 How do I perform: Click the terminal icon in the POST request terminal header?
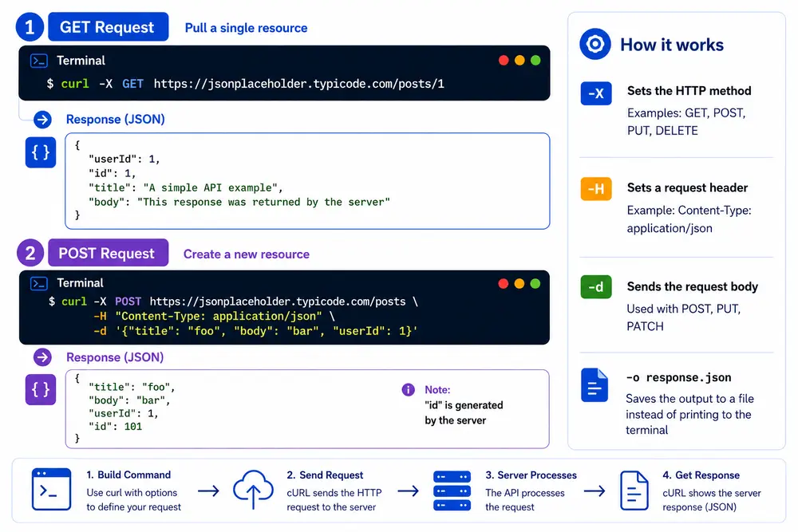click(x=38, y=283)
